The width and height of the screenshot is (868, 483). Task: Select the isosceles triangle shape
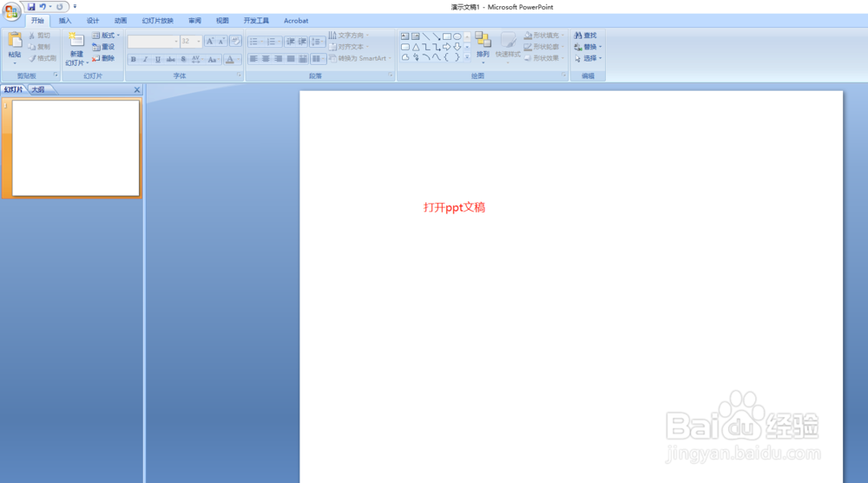point(415,47)
